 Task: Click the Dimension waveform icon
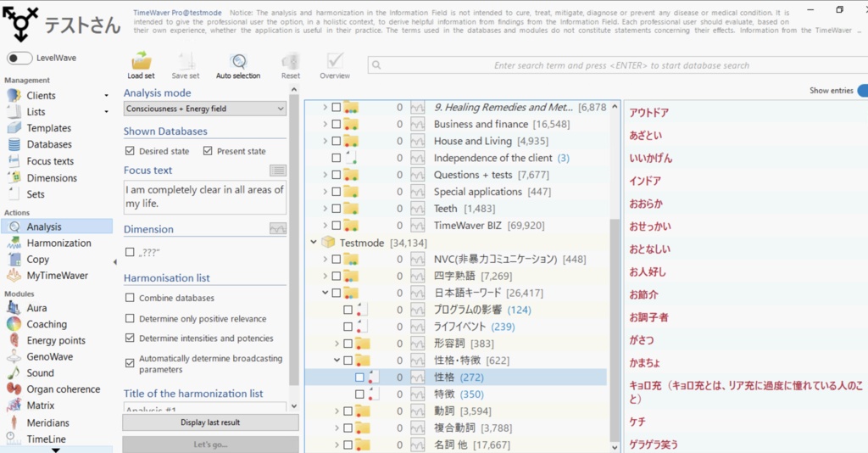click(278, 228)
